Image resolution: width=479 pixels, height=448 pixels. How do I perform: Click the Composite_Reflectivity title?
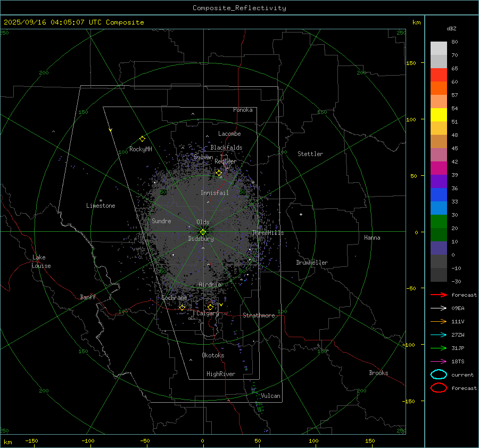tap(240, 8)
